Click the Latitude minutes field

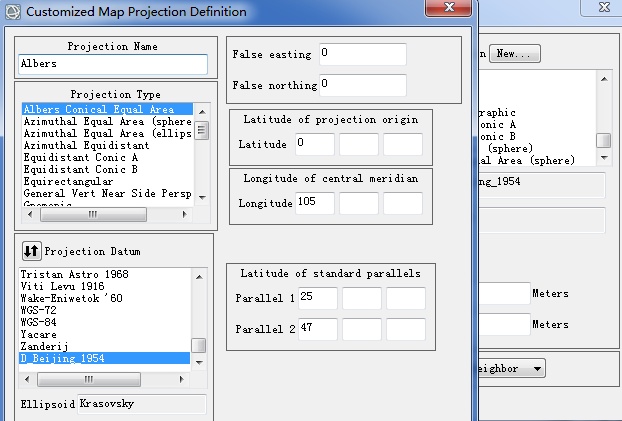(359, 144)
